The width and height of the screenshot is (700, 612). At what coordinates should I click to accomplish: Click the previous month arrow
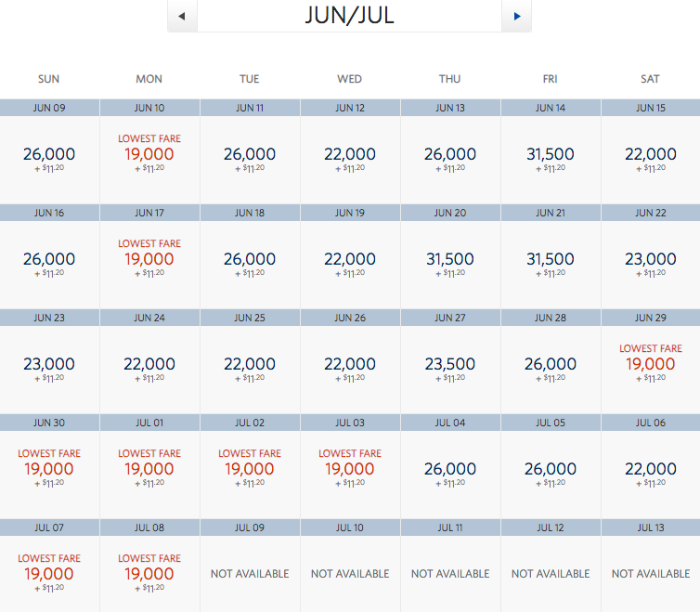tap(182, 16)
